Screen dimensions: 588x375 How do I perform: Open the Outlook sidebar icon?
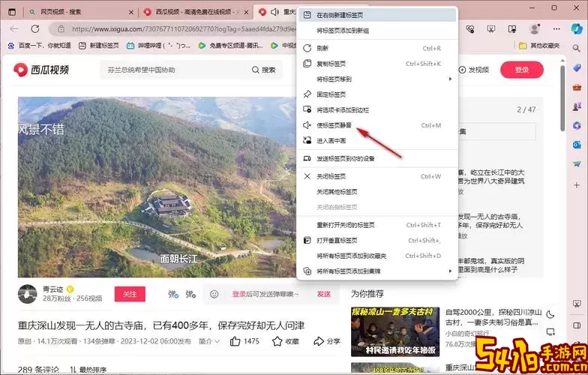577,145
